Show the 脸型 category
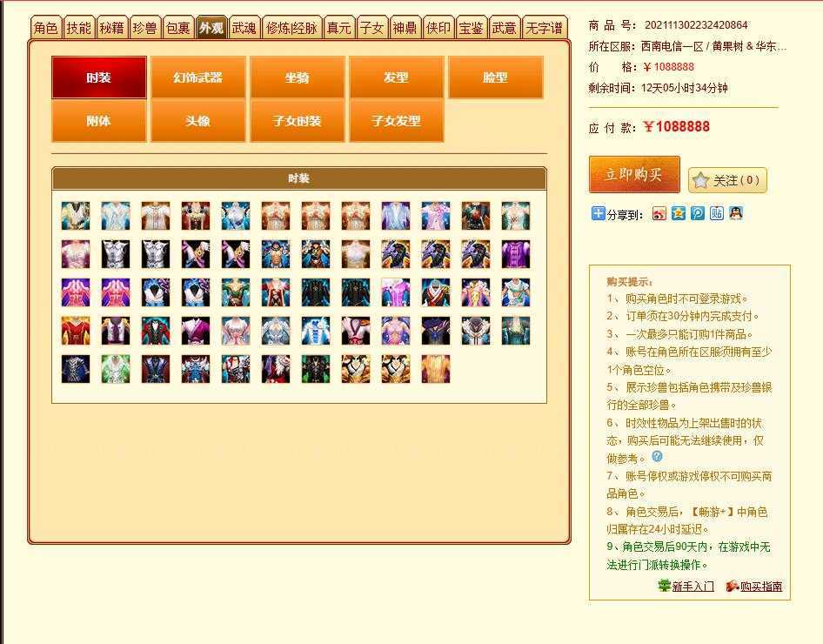The width and height of the screenshot is (823, 644). click(496, 77)
